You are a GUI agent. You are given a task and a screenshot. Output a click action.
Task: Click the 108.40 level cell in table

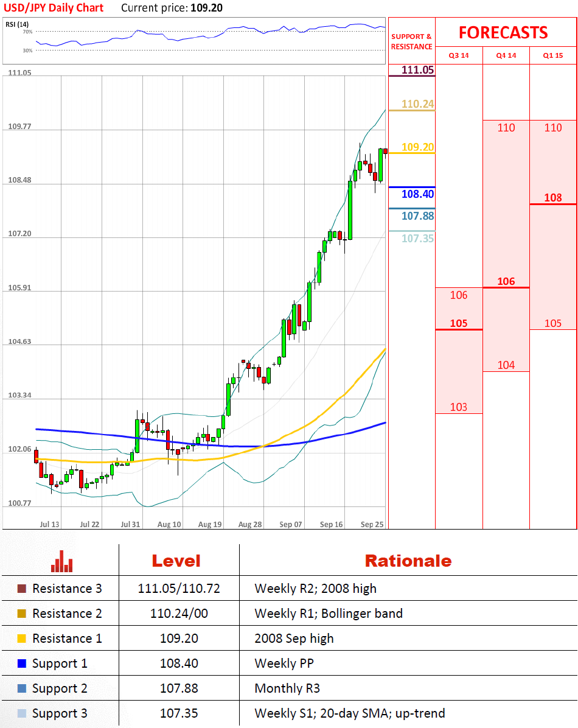[x=179, y=663]
